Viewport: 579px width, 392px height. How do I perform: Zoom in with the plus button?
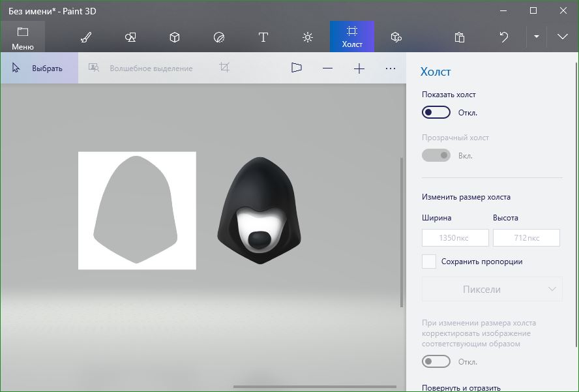click(359, 68)
